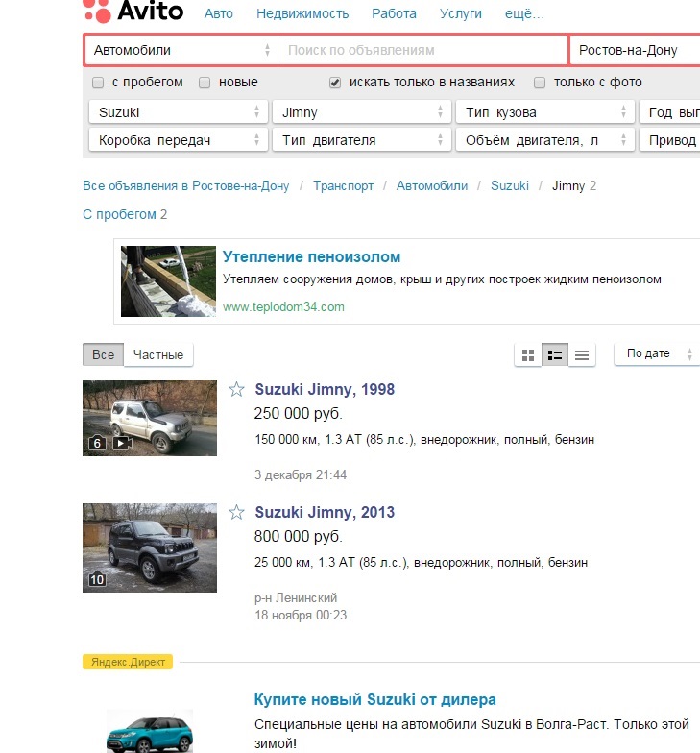
Task: Click the '18 ноября 00:23' date text
Action: pos(301,615)
